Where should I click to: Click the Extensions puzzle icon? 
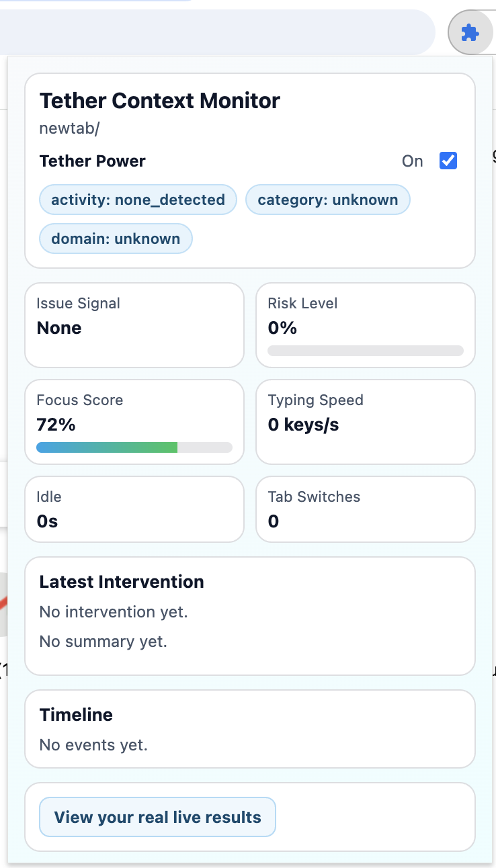tap(470, 32)
